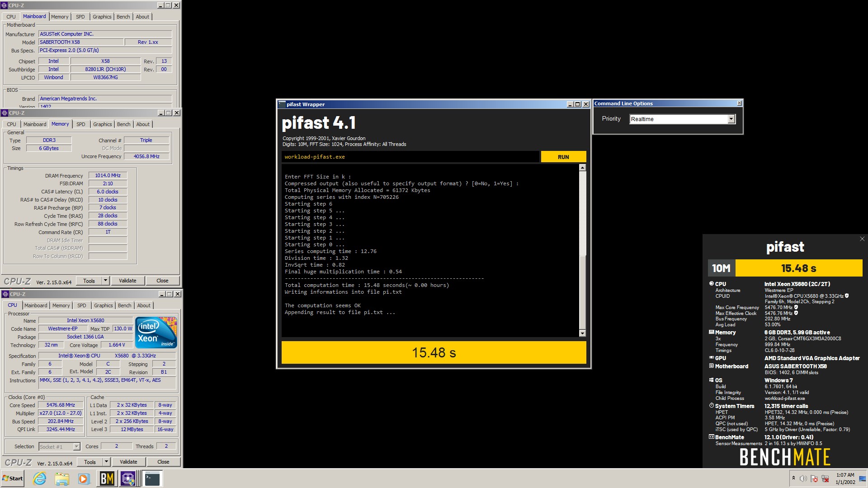Expand Tools dropdown arrow in Memory CPU-Z

pyautogui.click(x=106, y=281)
